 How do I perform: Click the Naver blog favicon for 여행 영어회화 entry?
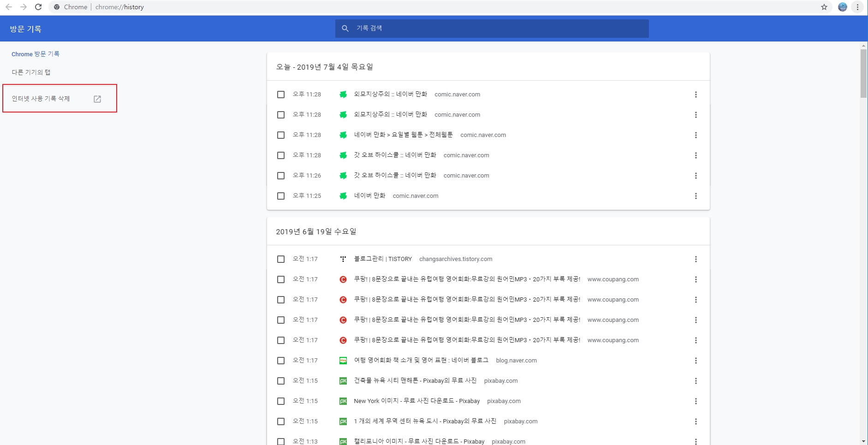(x=343, y=361)
